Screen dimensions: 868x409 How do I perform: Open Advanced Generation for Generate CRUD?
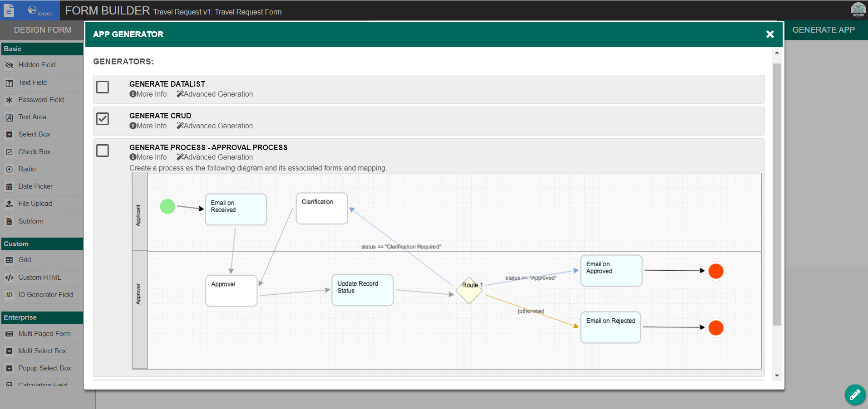coord(215,126)
